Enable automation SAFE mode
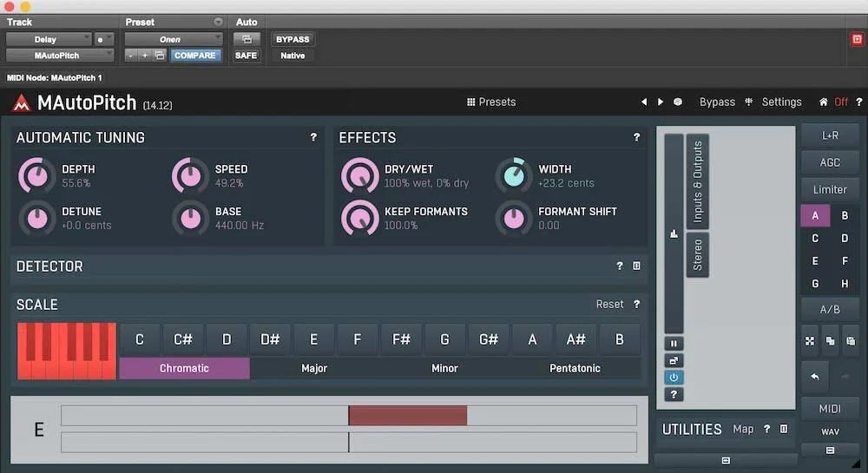Screen dimensions: 868x473 pos(246,56)
